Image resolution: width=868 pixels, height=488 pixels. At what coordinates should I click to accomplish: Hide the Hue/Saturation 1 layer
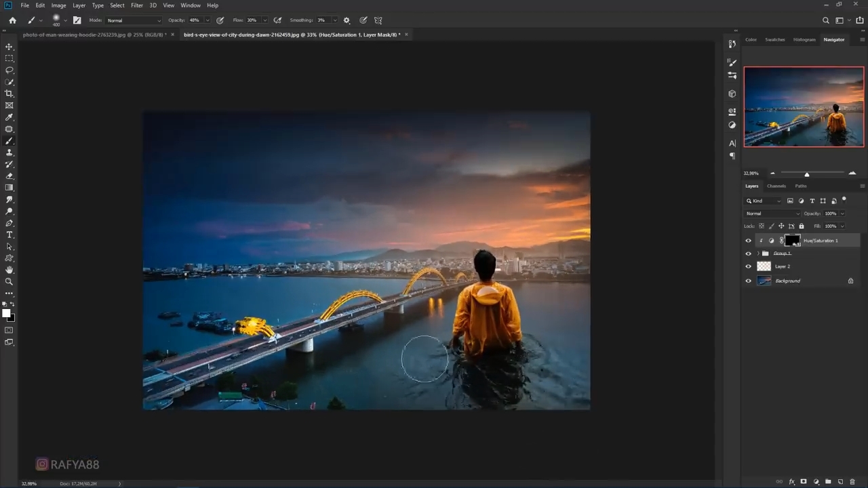click(749, 241)
